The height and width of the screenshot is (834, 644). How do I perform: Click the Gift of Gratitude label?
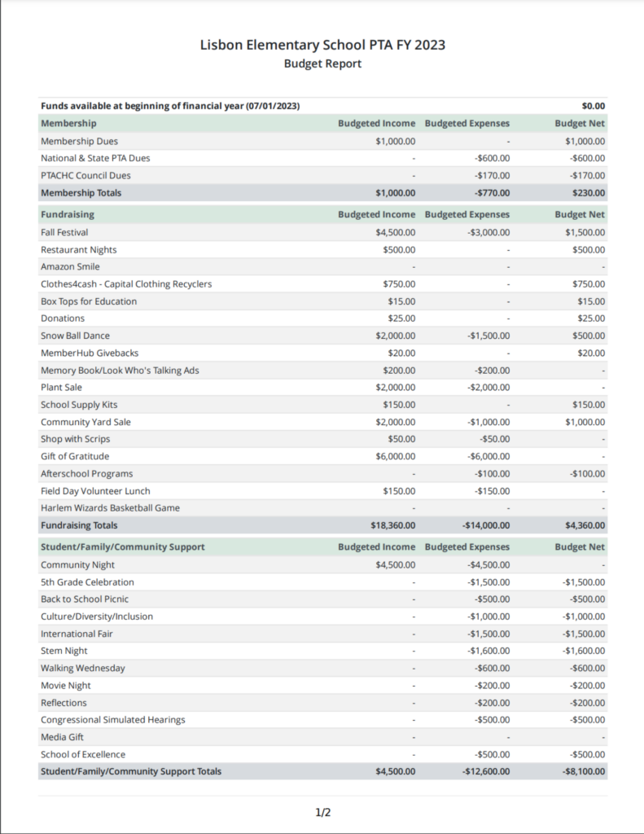75,456
